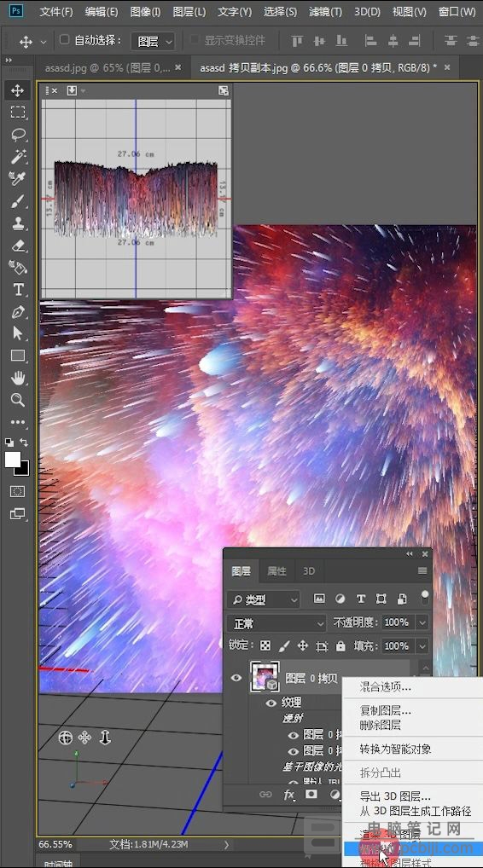Align bottom edges in options bar
483x868 pixels.
click(x=341, y=40)
